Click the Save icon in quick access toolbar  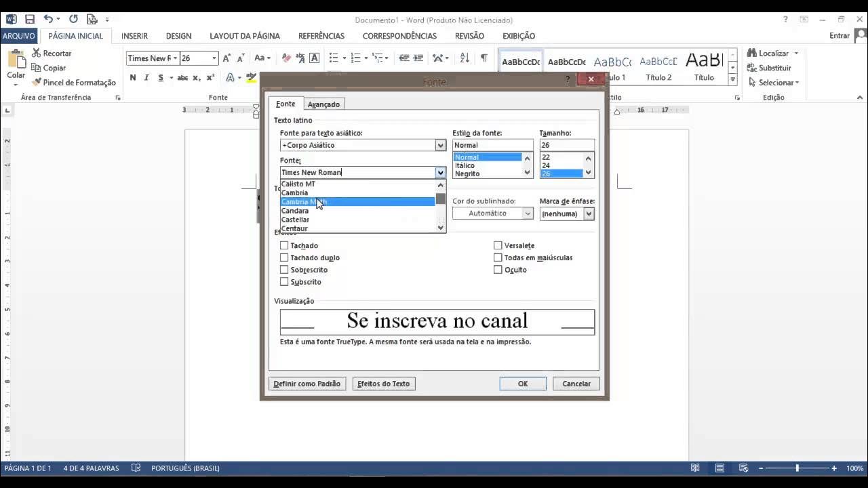coord(29,20)
